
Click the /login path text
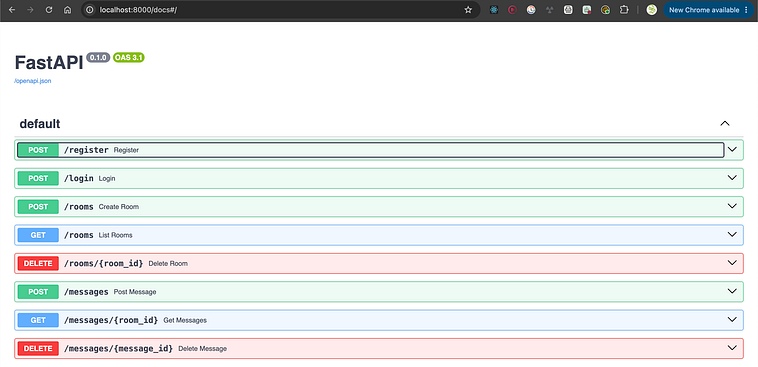(x=79, y=178)
